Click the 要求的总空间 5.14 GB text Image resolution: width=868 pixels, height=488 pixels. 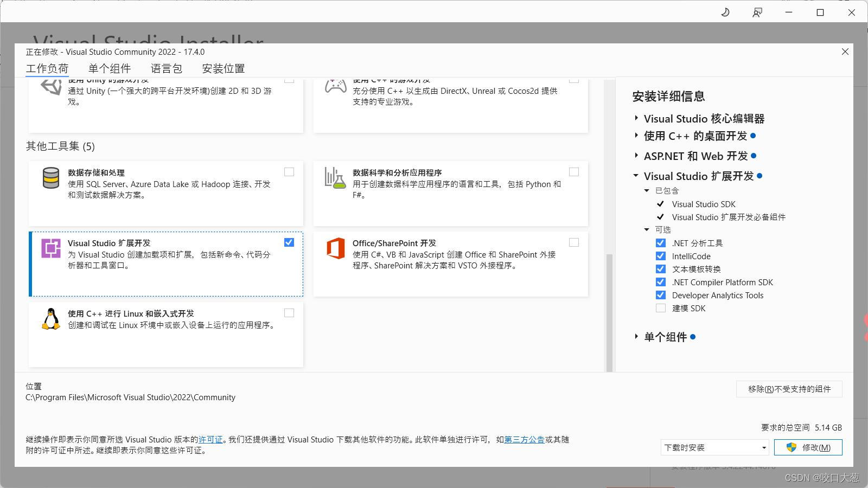[x=801, y=427]
